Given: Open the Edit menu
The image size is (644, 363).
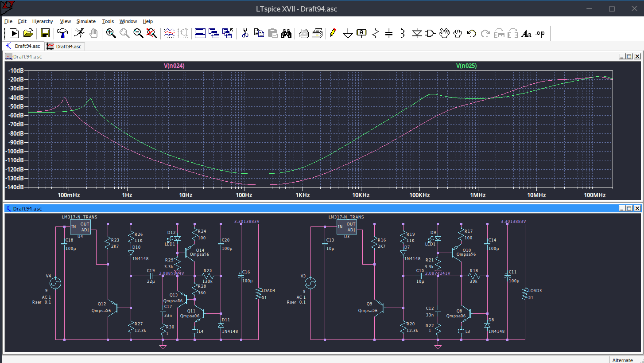Looking at the screenshot, I should [22, 21].
